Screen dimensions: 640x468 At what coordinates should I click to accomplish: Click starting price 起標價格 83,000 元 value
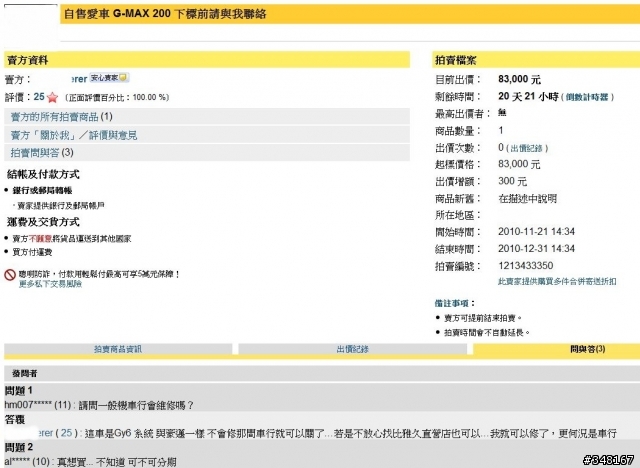(519, 164)
